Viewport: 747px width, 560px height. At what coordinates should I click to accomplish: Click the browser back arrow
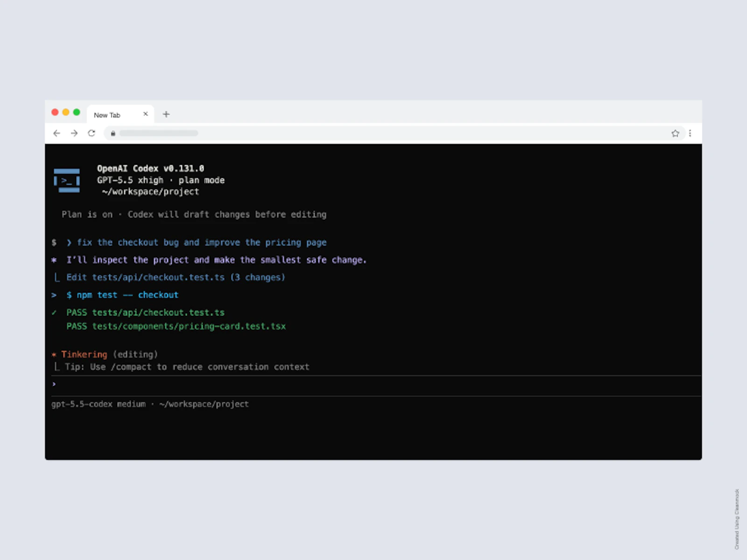click(x=56, y=133)
